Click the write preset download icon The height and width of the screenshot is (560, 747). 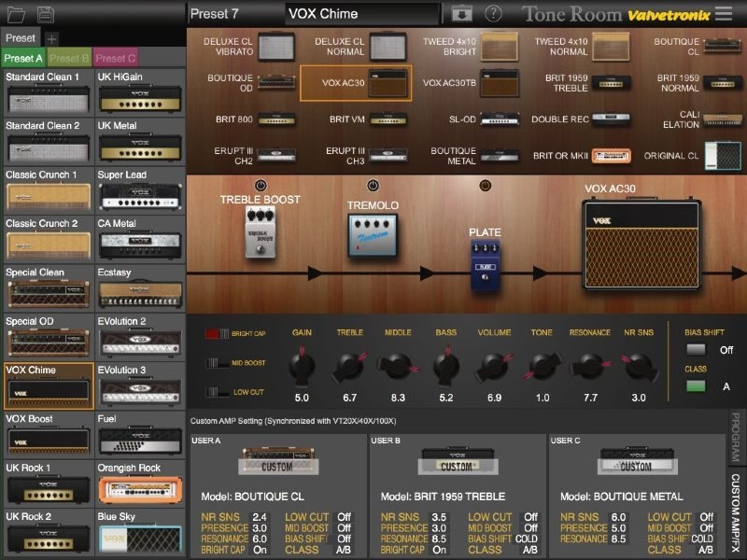459,14
